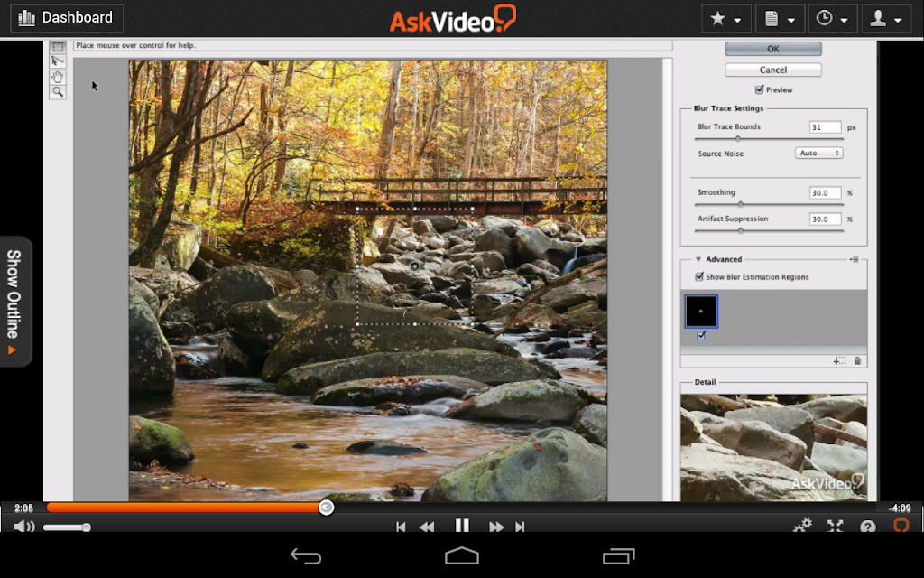The height and width of the screenshot is (578, 924).
Task: Open the star favorites dropdown
Action: pyautogui.click(x=726, y=18)
